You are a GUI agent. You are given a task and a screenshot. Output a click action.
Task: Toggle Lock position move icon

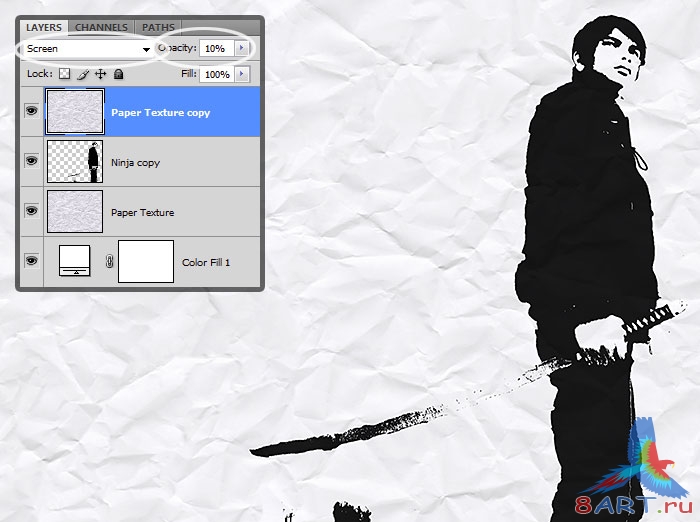click(x=101, y=74)
